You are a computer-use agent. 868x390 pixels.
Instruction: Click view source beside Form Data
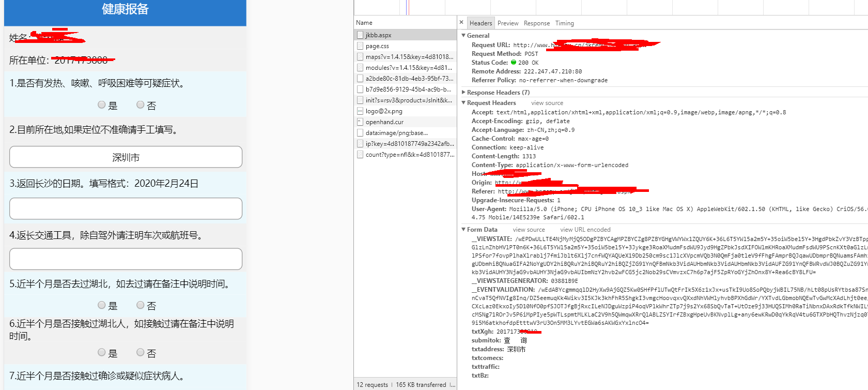(529, 230)
